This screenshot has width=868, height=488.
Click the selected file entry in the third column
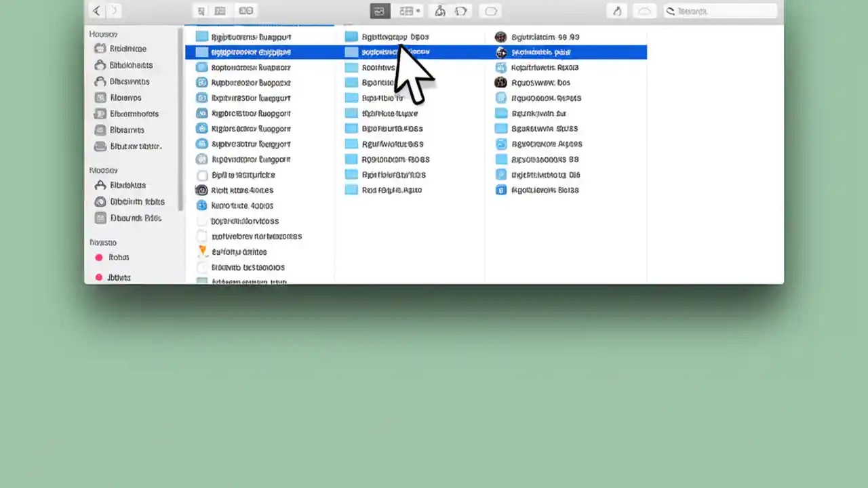tap(567, 52)
